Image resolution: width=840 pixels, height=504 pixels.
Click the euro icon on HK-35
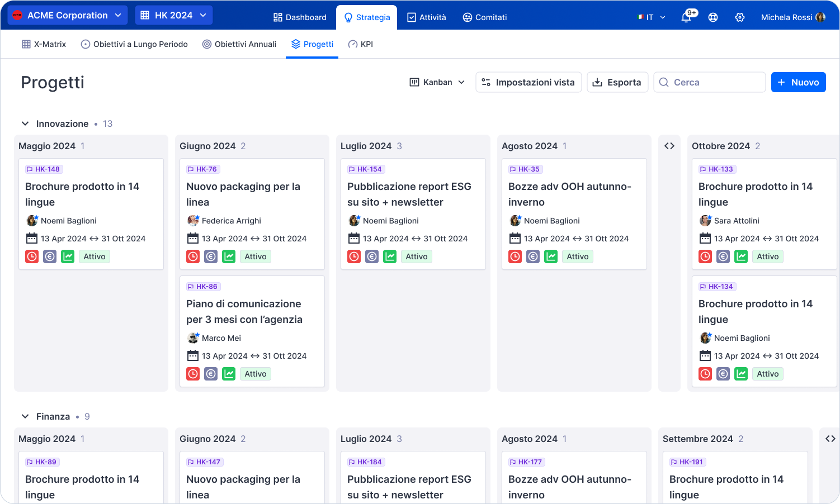(x=534, y=256)
